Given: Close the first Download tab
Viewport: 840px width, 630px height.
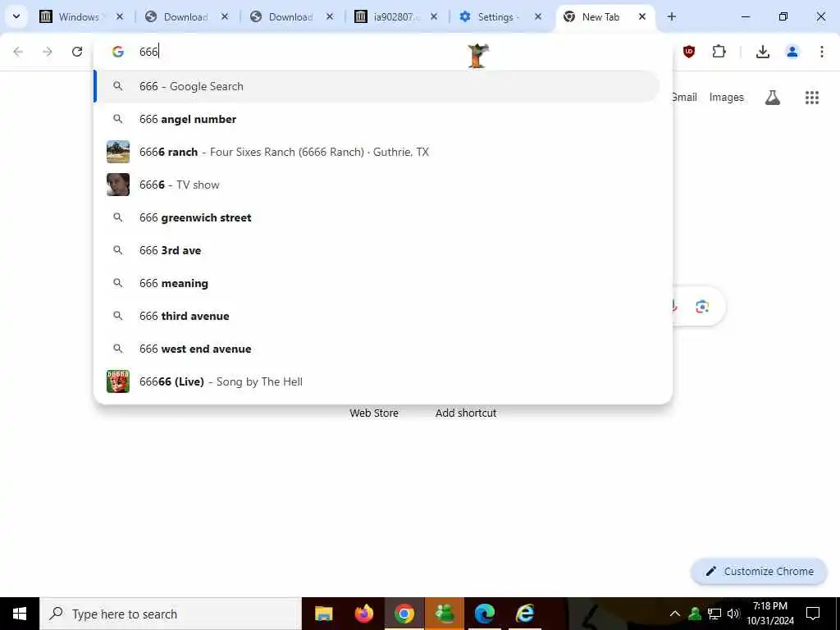Looking at the screenshot, I should click(225, 16).
